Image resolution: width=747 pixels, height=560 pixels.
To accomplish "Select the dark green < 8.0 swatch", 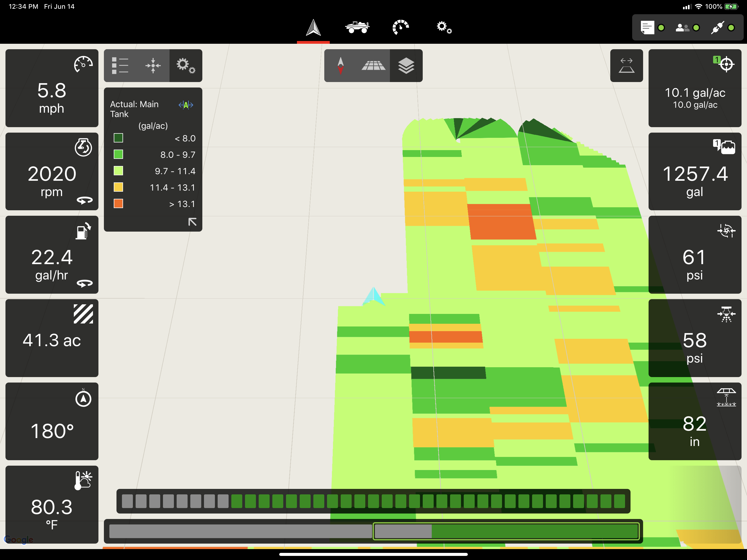I will (118, 138).
